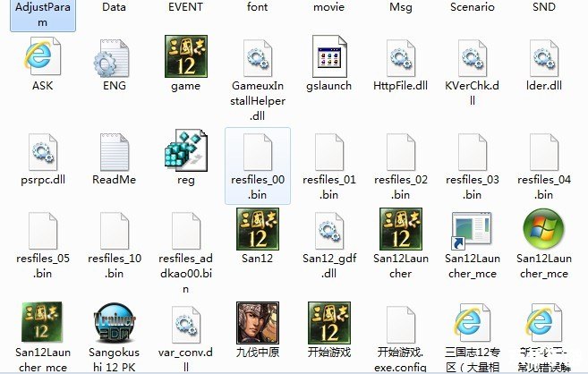The height and width of the screenshot is (374, 588).
Task: Select the movie folder label
Action: coord(328,7)
